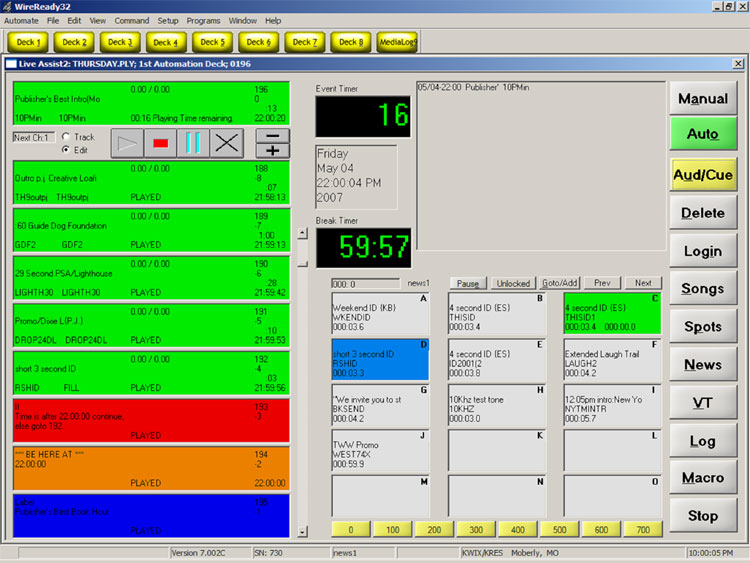Go to Next hotkey page
The height and width of the screenshot is (563, 750).
pos(643,283)
